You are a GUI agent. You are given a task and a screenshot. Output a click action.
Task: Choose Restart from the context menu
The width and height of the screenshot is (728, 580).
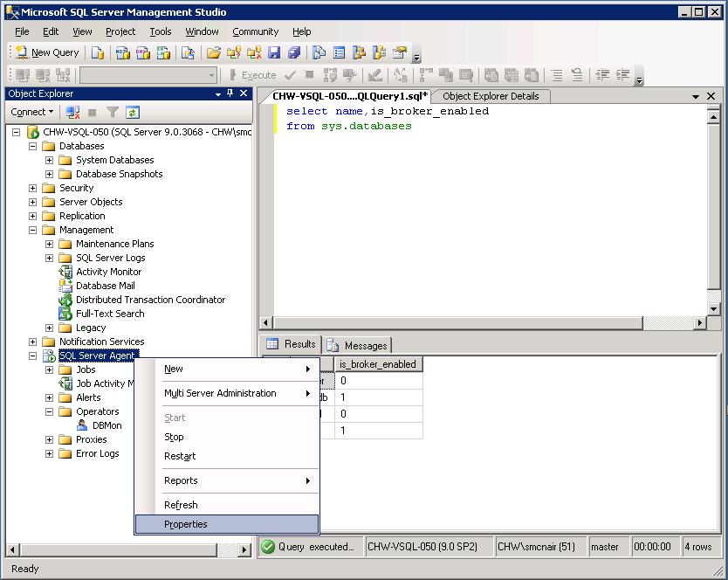click(x=227, y=456)
